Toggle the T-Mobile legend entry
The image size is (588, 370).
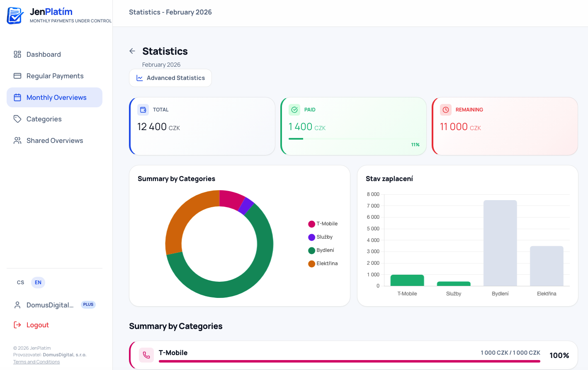point(323,224)
